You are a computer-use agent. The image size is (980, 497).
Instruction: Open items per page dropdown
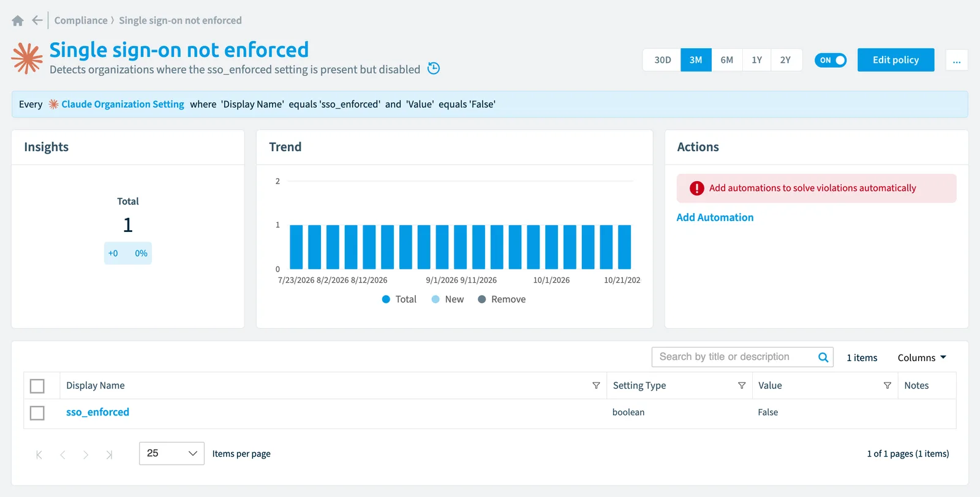[x=171, y=454]
